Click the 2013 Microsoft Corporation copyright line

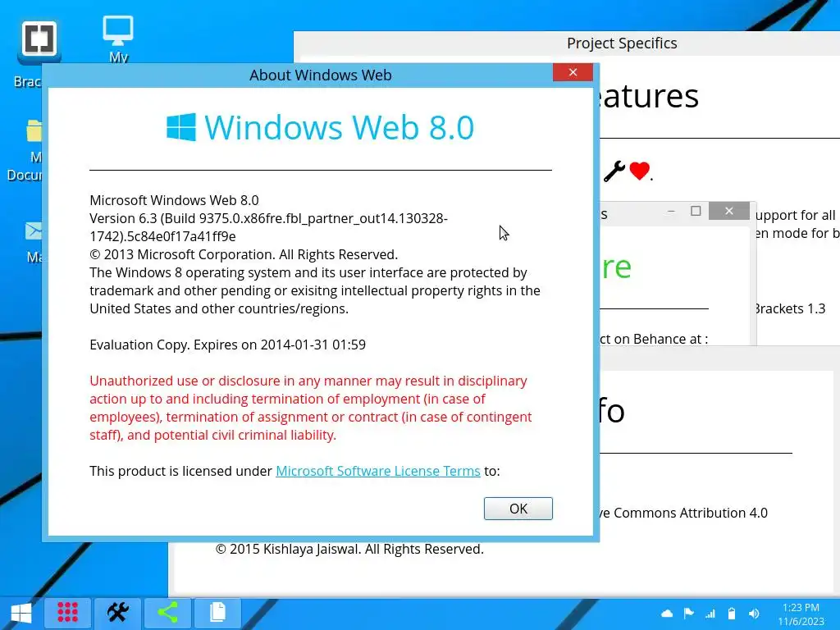[x=244, y=254]
